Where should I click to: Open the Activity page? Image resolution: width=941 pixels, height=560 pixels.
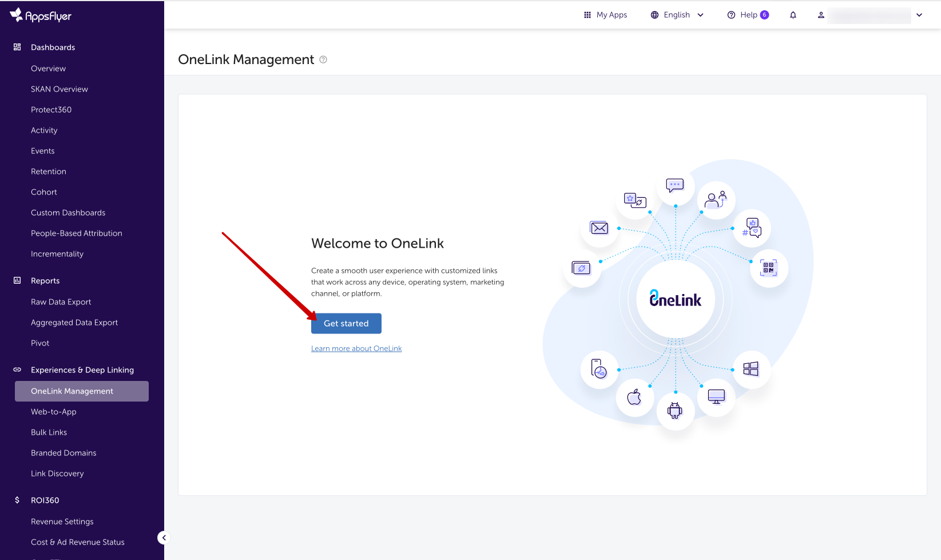[44, 130]
